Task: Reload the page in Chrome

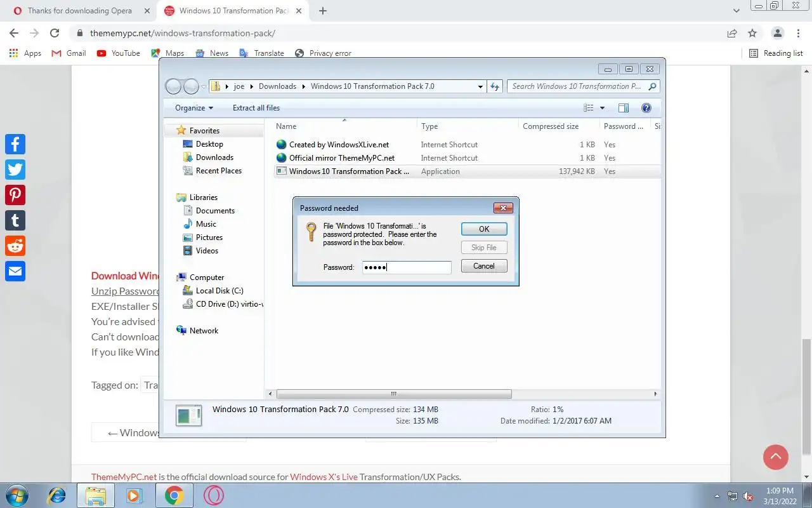Action: point(55,33)
